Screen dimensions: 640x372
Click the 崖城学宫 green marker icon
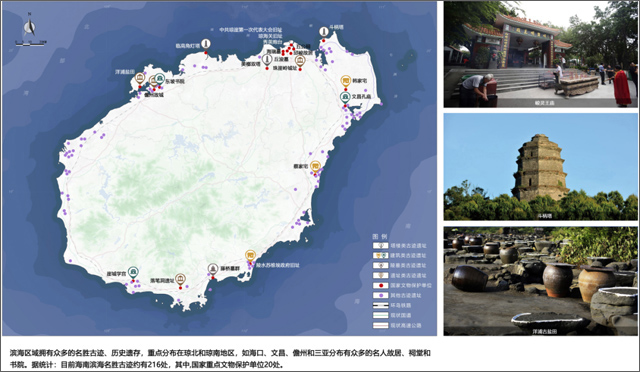(x=133, y=272)
